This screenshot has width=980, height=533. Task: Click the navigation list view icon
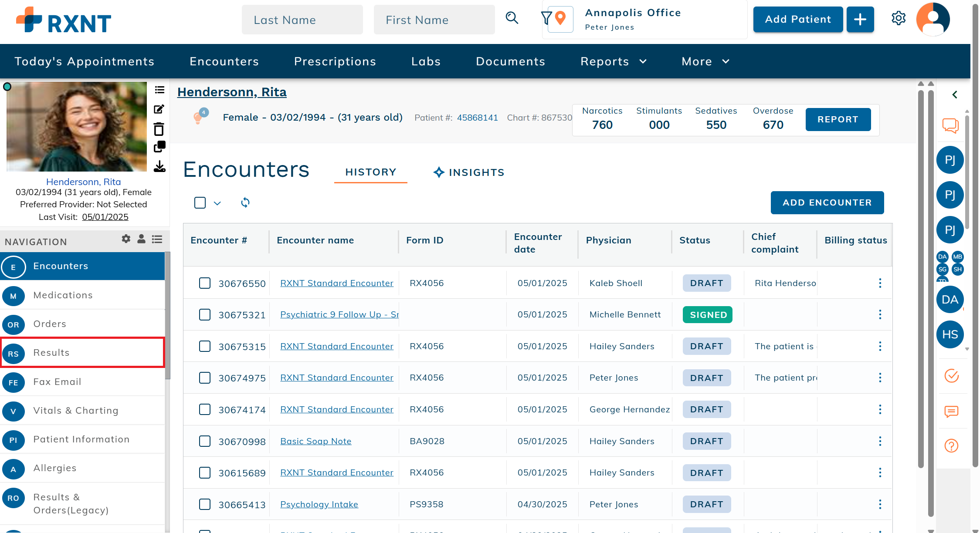(157, 239)
